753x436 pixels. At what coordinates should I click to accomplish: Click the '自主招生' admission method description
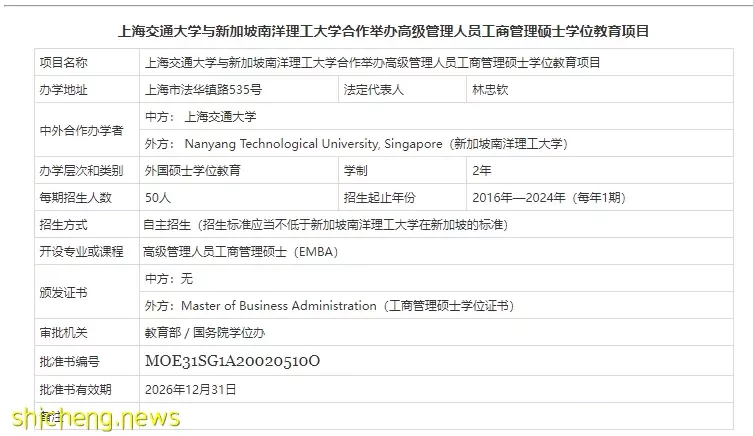(326, 224)
